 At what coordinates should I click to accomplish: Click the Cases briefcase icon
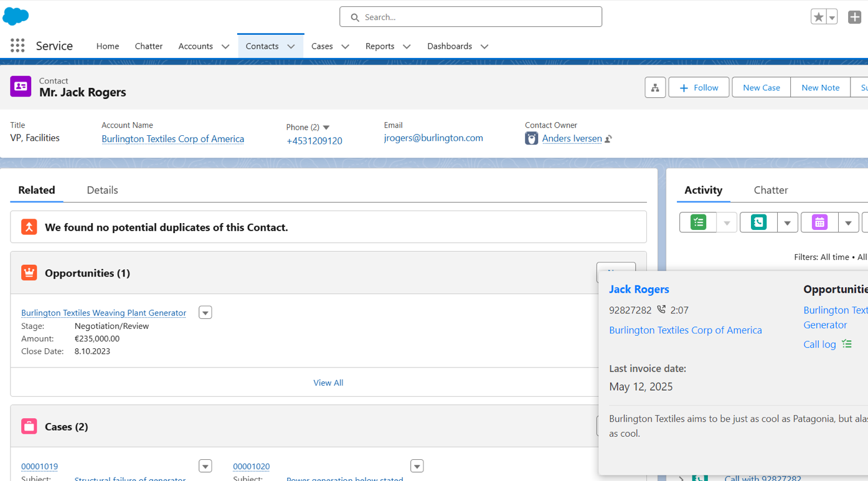[29, 426]
